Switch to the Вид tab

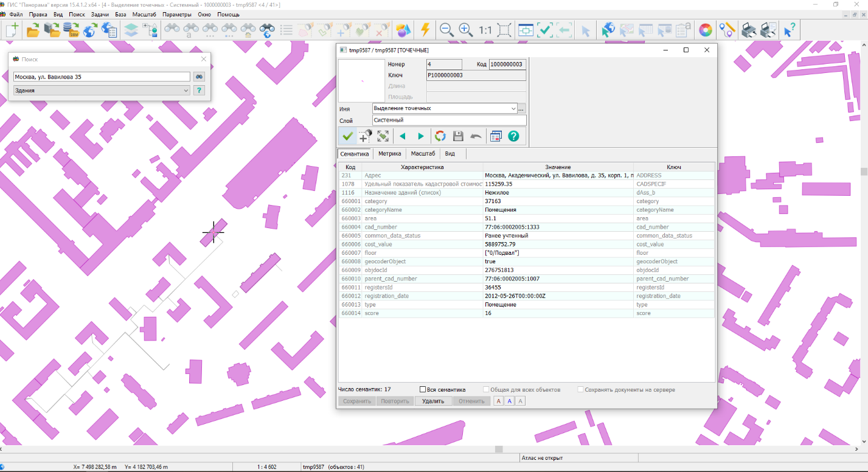click(x=450, y=154)
